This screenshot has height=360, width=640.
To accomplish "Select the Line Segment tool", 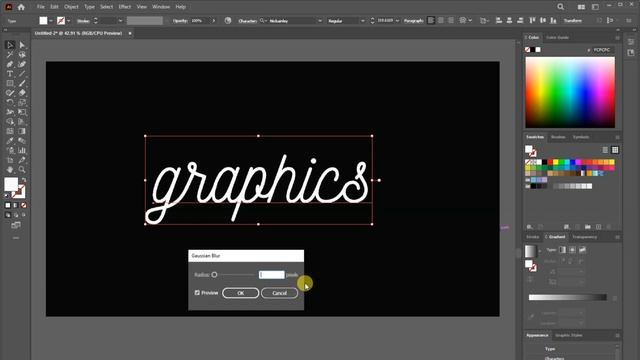I will [22, 74].
